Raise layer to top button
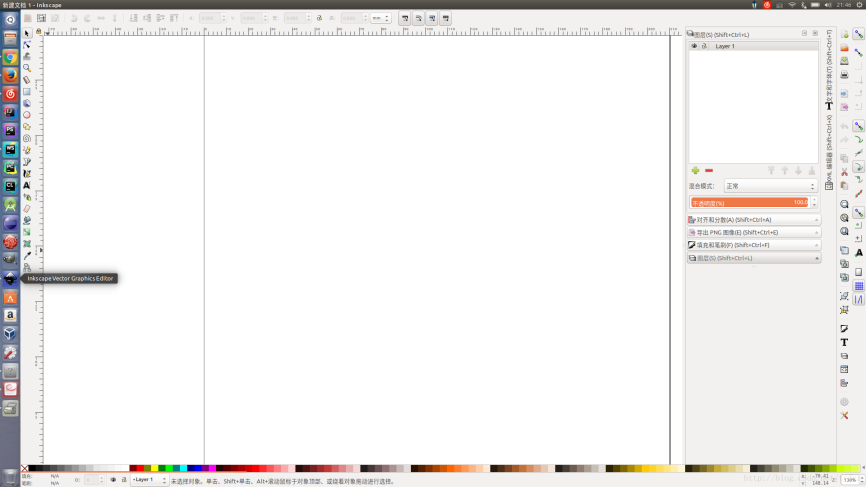The image size is (866, 487). coord(771,171)
